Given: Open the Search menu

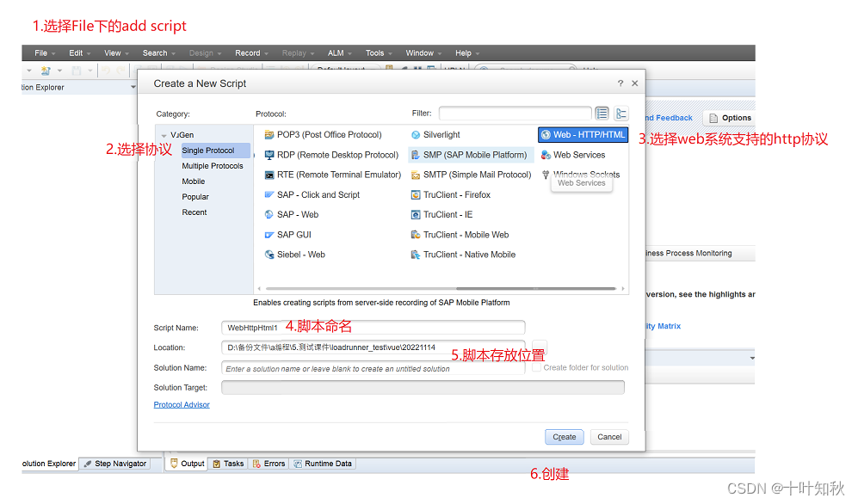Looking at the screenshot, I should [158, 53].
